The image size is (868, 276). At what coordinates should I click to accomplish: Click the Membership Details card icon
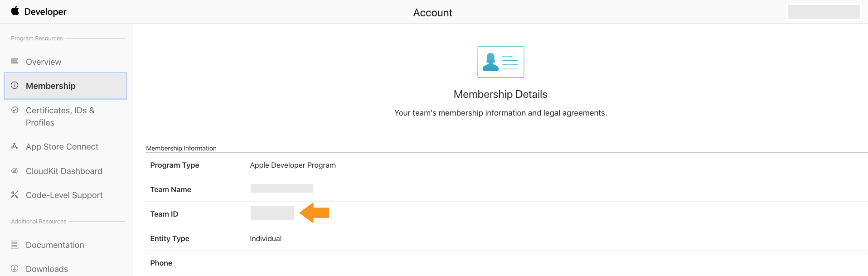(x=500, y=62)
